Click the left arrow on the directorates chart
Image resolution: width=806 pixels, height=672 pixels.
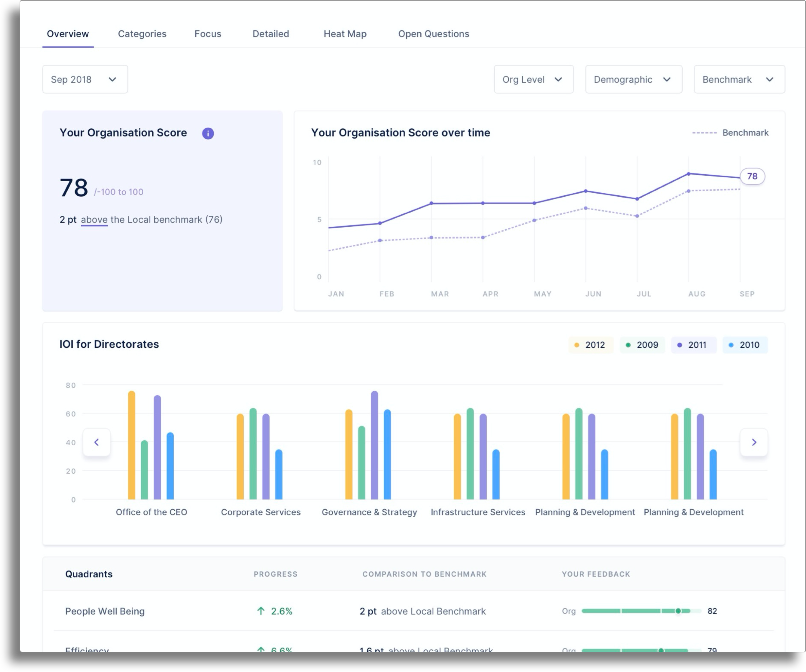click(x=97, y=442)
